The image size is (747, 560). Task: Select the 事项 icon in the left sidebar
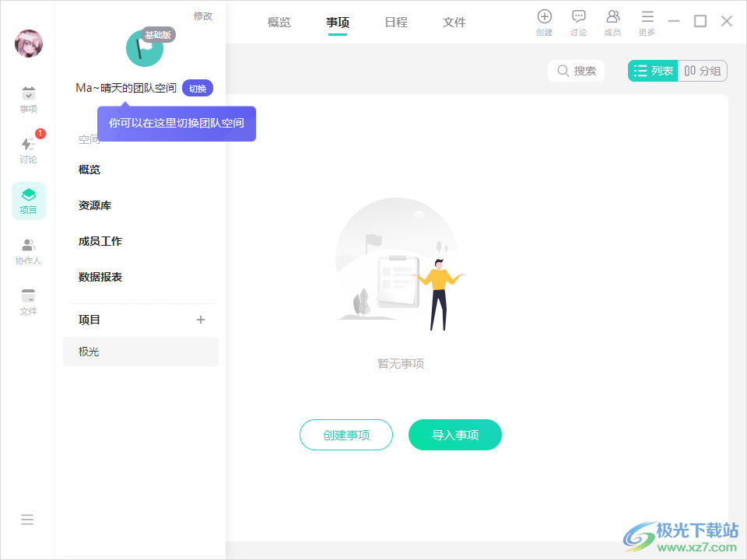coord(28,99)
